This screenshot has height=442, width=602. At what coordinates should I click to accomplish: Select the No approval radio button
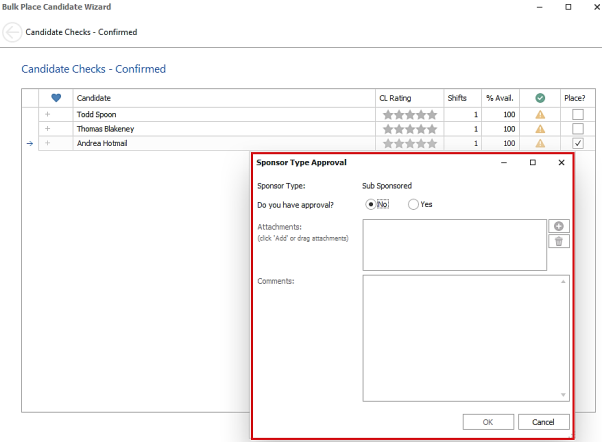(x=370, y=204)
